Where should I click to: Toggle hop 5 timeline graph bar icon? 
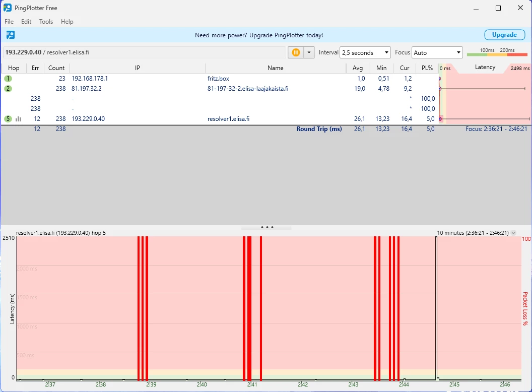19,119
